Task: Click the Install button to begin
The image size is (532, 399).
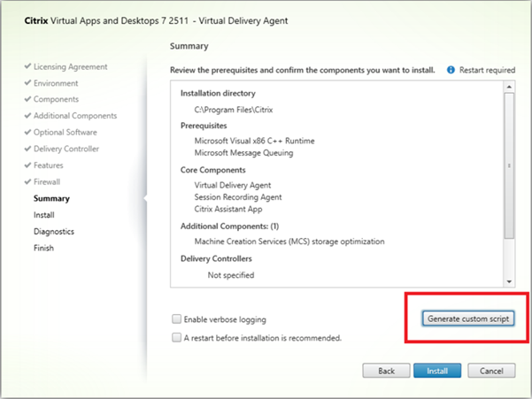Action: (436, 371)
